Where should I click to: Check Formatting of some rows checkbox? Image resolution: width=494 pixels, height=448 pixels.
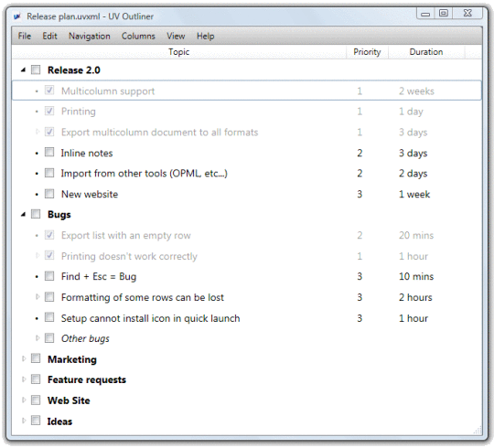[49, 297]
